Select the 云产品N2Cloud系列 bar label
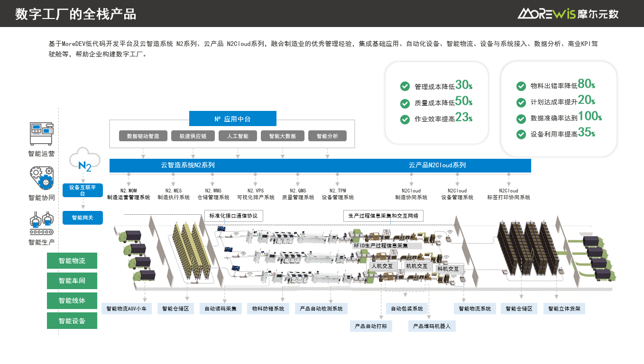The image size is (644, 364). click(x=437, y=165)
